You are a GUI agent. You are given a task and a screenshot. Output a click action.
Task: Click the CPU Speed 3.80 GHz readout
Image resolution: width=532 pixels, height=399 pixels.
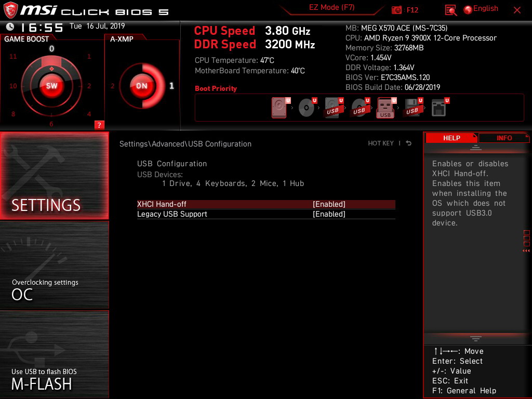coord(252,31)
